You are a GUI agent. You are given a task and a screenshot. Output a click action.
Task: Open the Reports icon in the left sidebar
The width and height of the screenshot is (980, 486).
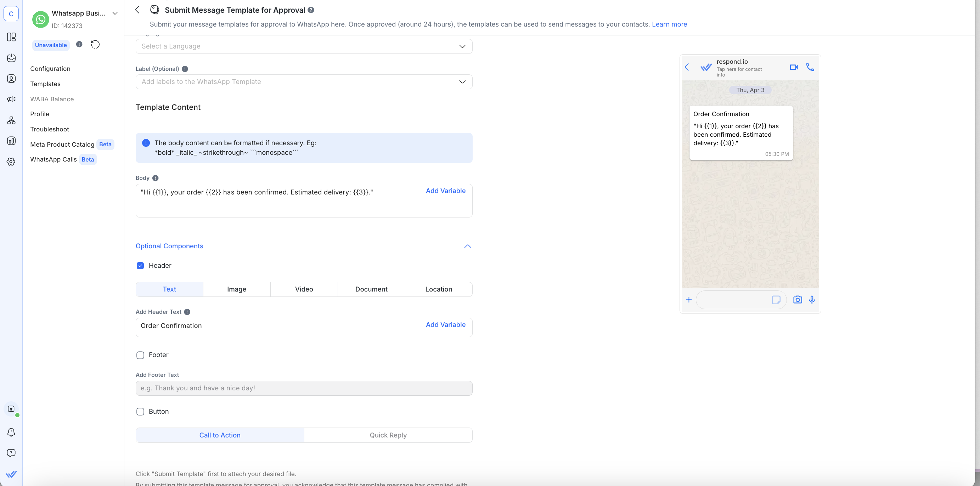(11, 140)
